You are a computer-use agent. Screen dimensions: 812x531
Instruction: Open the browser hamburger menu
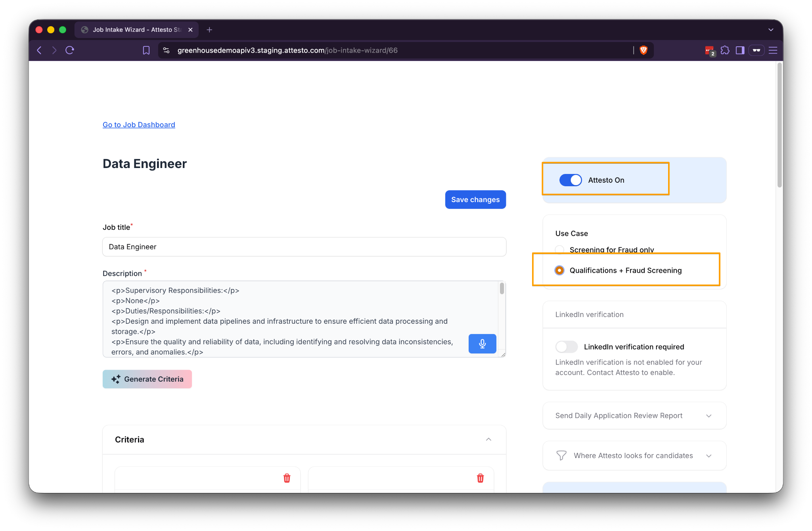point(773,50)
